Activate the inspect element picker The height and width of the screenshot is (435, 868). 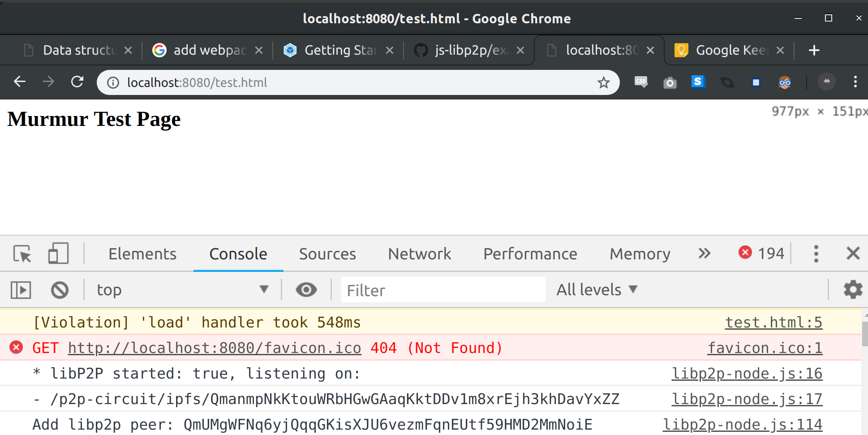22,254
